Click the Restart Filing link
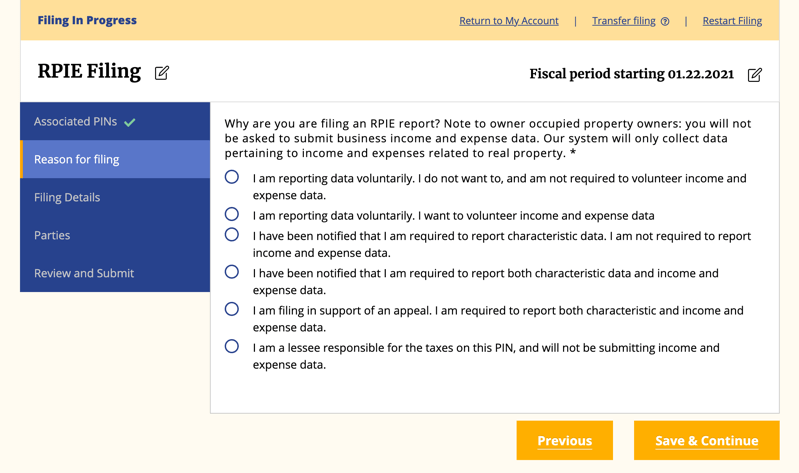This screenshot has width=799, height=473. point(732,21)
